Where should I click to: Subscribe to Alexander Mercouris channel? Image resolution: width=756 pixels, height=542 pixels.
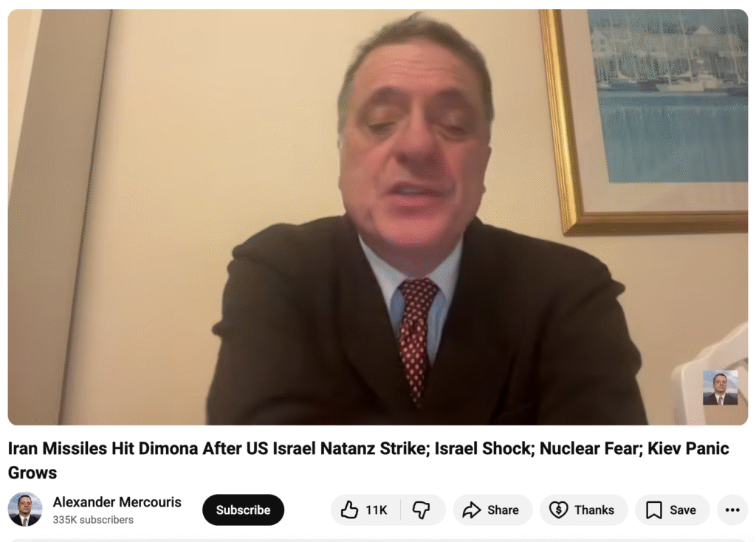pos(243,510)
